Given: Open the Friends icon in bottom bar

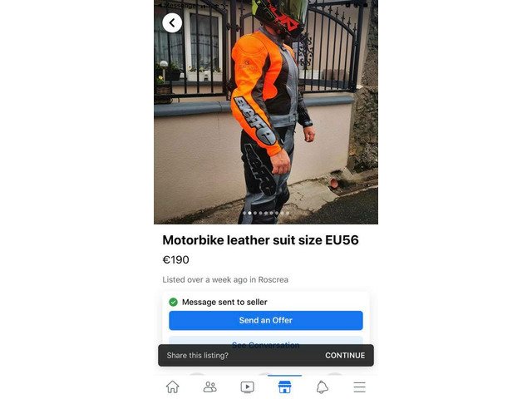Looking at the screenshot, I should point(210,387).
